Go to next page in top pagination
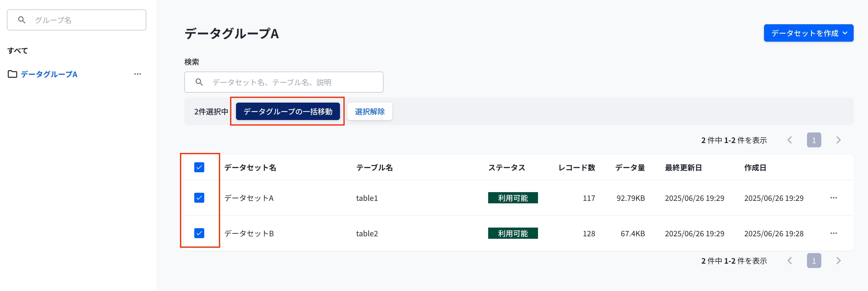The image size is (868, 291). point(839,140)
